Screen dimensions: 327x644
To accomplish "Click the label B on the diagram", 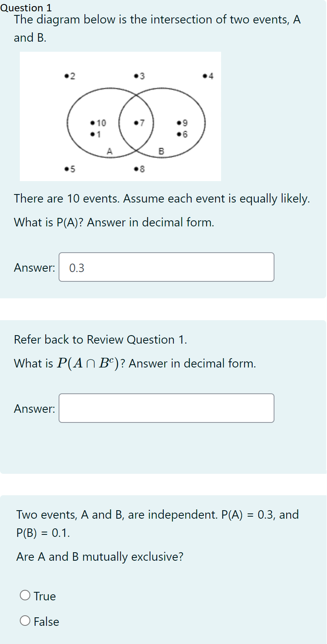I will (x=162, y=151).
